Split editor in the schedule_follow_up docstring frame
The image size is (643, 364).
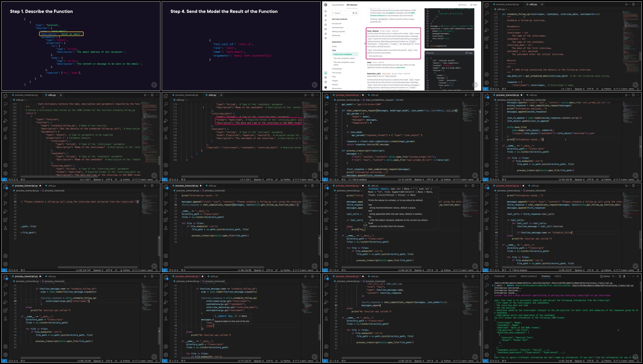(633, 4)
